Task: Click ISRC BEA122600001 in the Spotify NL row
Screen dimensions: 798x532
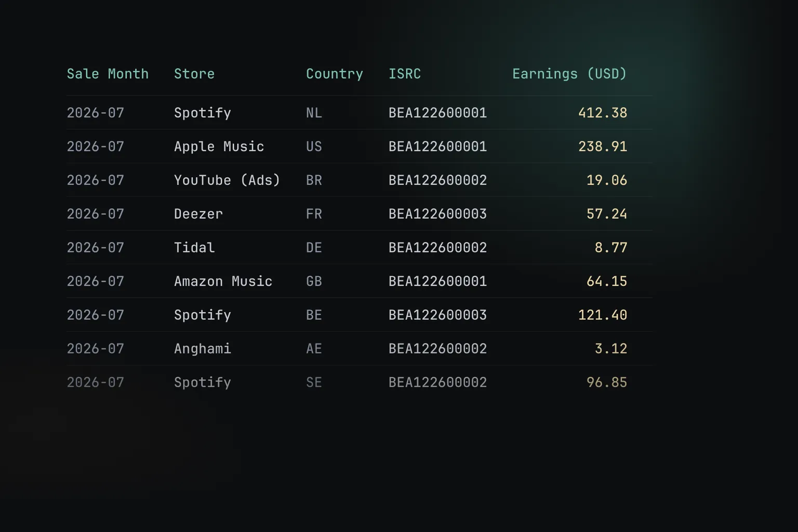Action: pos(437,113)
